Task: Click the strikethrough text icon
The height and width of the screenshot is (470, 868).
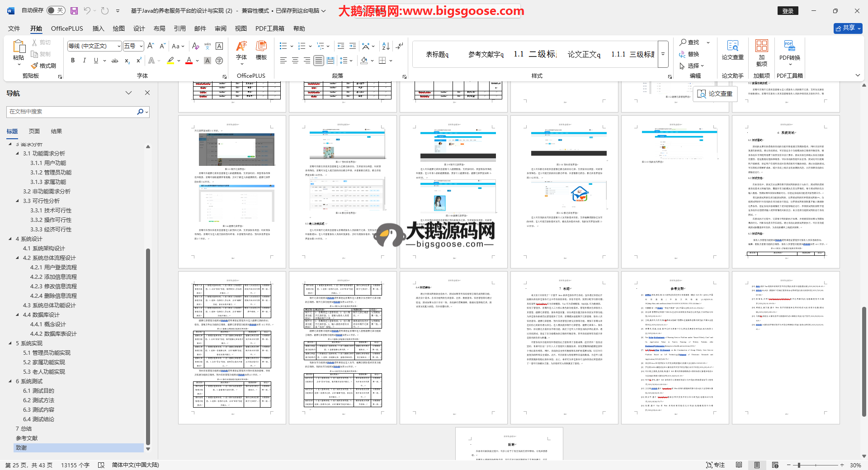Action: [x=115, y=61]
